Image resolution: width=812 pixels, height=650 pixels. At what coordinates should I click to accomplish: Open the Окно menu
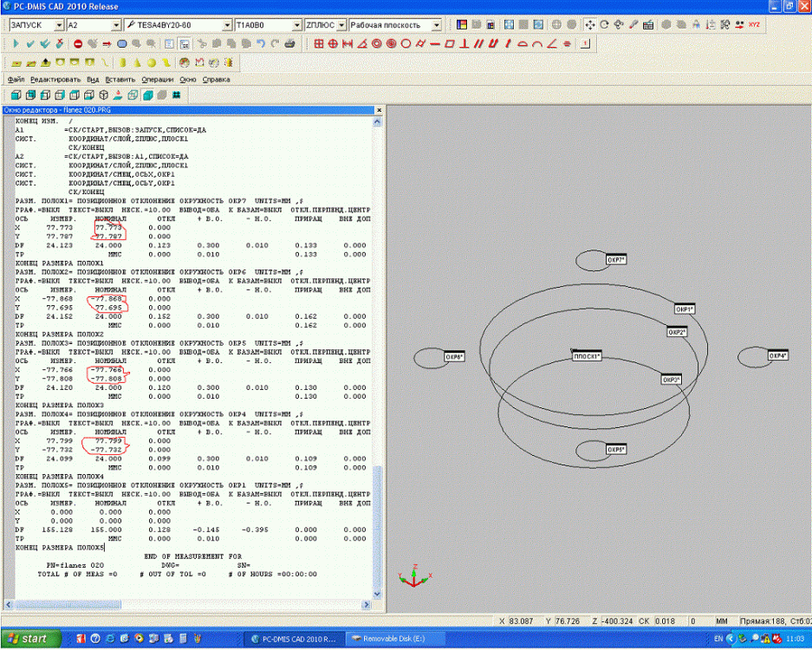188,80
